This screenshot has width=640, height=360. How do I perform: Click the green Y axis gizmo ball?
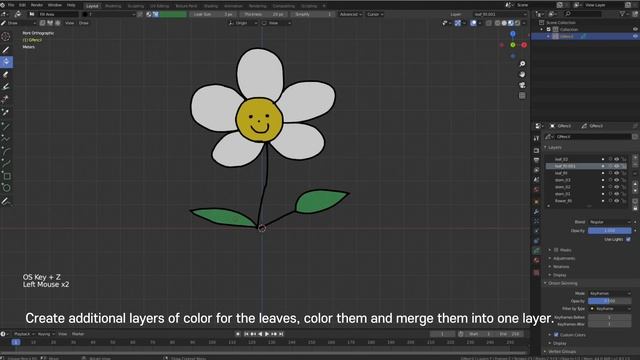(x=513, y=45)
